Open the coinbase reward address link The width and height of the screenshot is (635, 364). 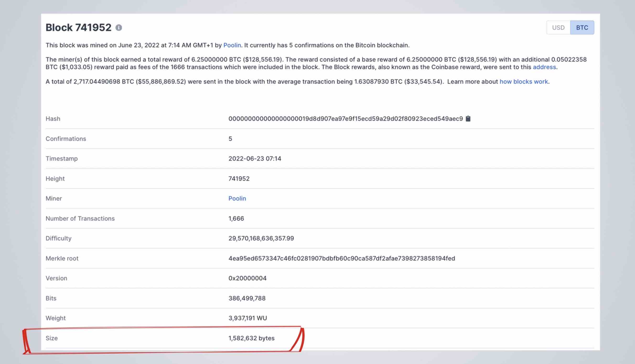pos(544,67)
